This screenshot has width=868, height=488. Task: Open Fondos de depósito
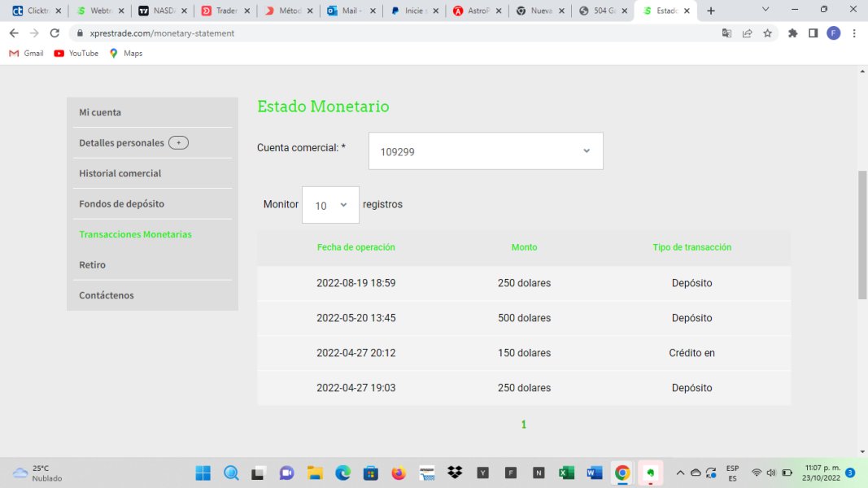click(x=122, y=203)
